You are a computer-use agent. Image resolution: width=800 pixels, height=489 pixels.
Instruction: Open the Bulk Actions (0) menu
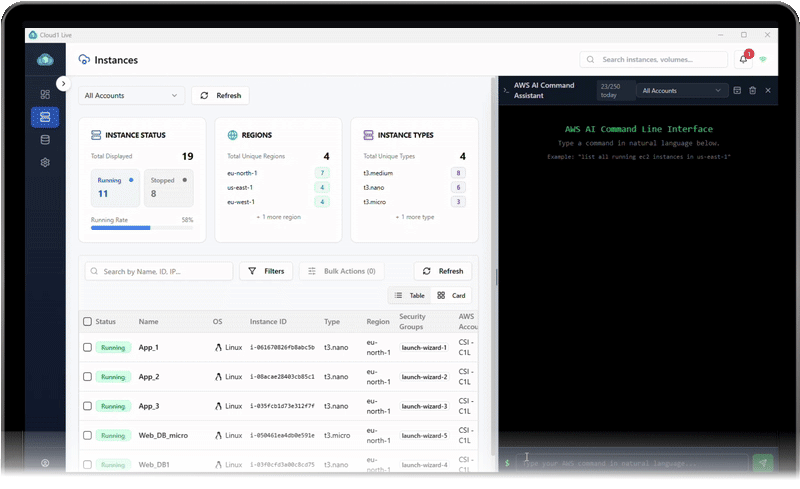[342, 272]
